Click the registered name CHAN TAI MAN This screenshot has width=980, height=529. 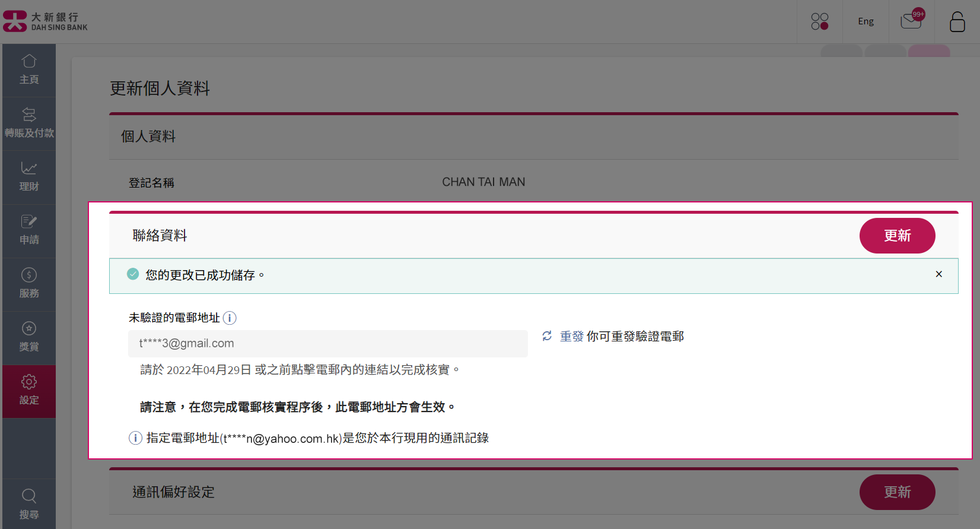(x=483, y=182)
